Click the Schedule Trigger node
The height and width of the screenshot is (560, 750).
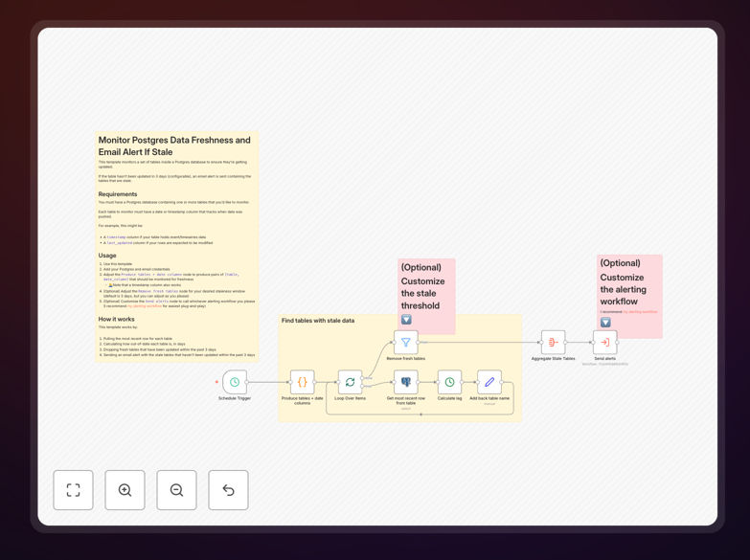(x=235, y=382)
